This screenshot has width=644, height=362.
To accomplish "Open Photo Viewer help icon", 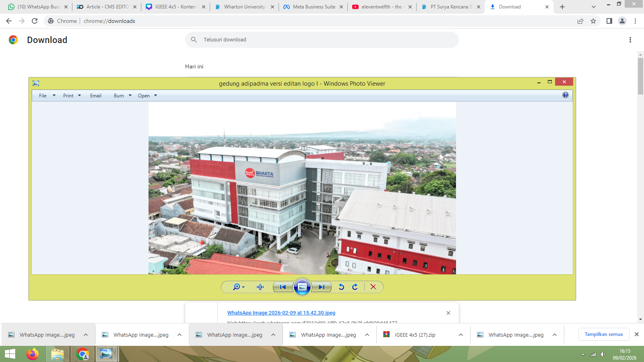I will tap(566, 95).
